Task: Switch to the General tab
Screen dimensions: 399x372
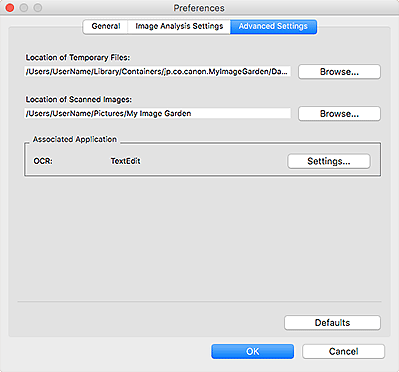Action: [105, 26]
